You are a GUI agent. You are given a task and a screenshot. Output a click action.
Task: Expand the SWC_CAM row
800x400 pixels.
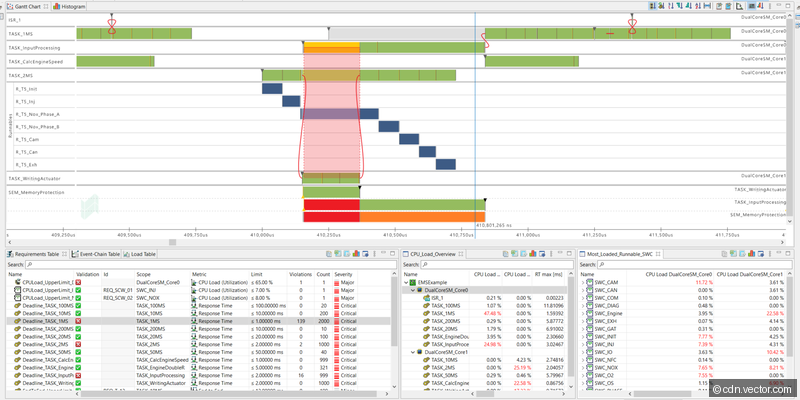coord(583,283)
